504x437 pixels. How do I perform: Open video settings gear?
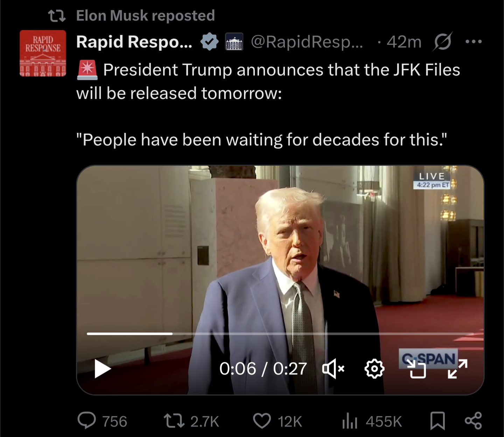pos(374,368)
